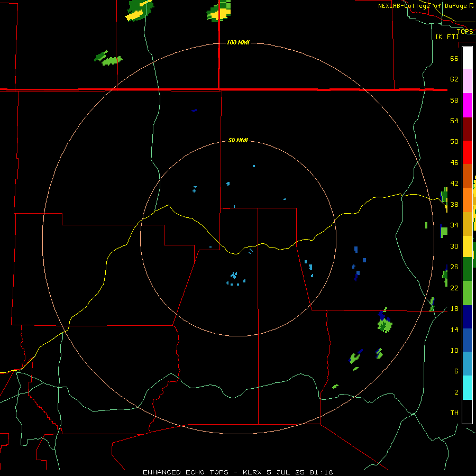Click the 10 value on the legend
The image size is (476, 476).
[454, 351]
